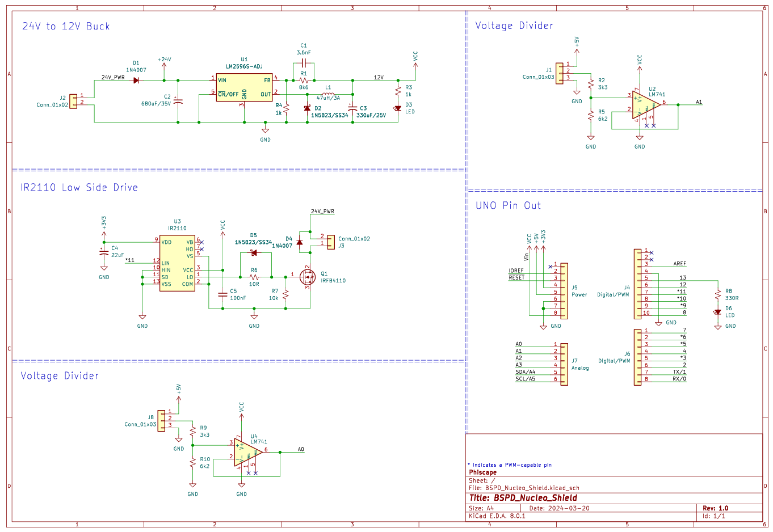This screenshot has width=773, height=532.
Task: Select the "SCL/A5" pin label
Action: tap(525, 378)
